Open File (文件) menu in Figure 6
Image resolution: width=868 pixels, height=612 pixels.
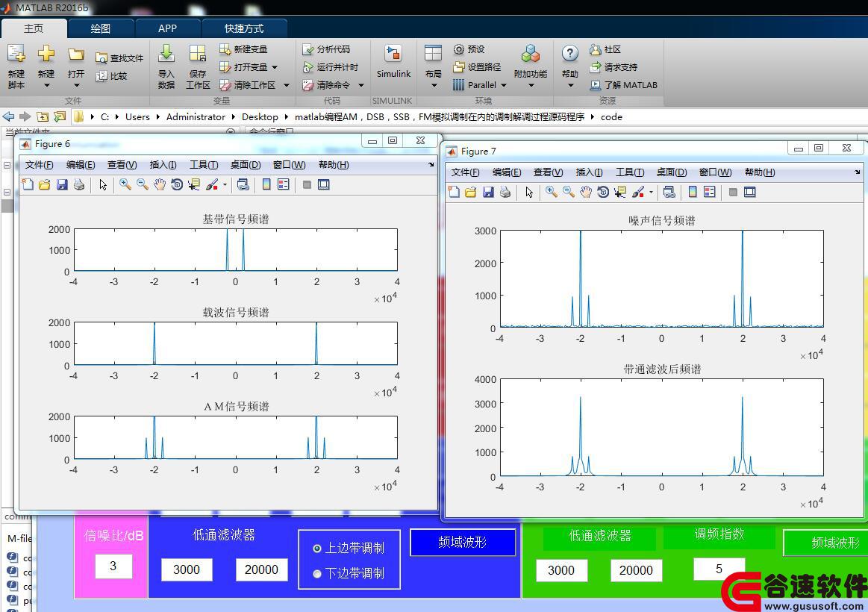(x=39, y=164)
